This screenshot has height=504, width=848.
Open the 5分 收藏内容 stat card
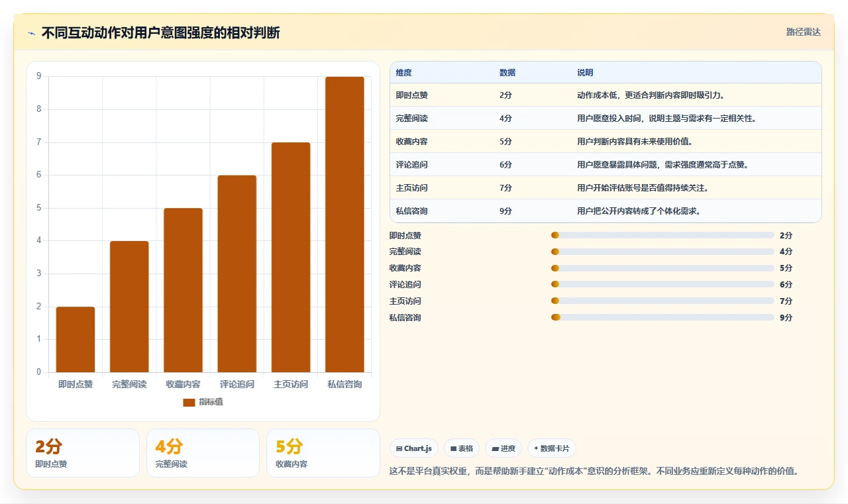(x=323, y=453)
